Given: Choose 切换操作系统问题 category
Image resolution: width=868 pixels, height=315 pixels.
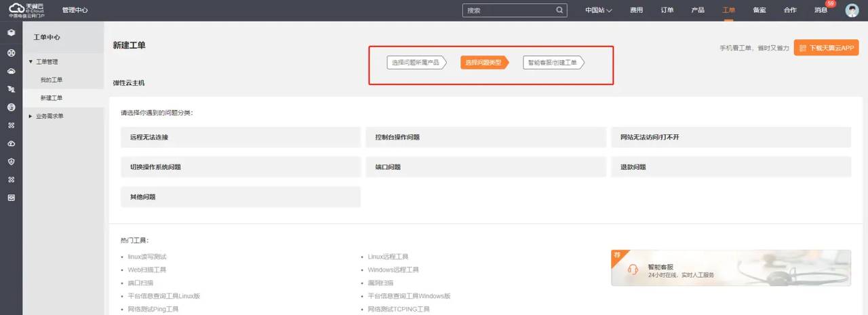Looking at the screenshot, I should [241, 167].
